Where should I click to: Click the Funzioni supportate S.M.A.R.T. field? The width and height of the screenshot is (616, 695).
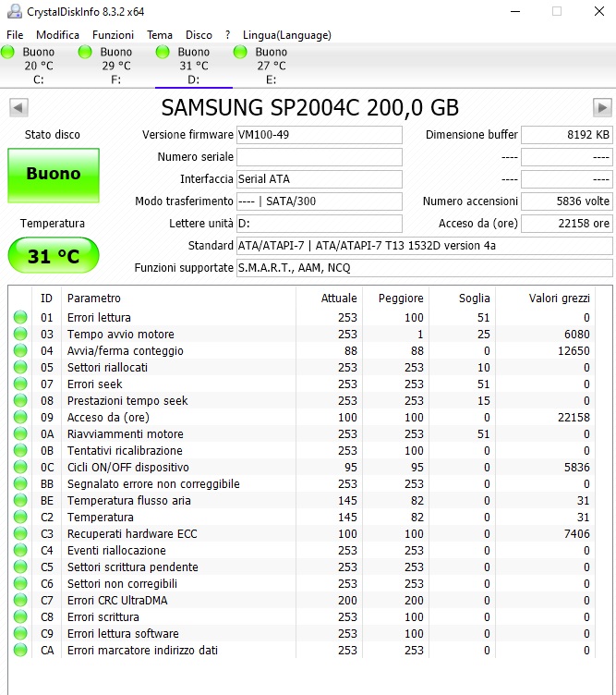(425, 268)
